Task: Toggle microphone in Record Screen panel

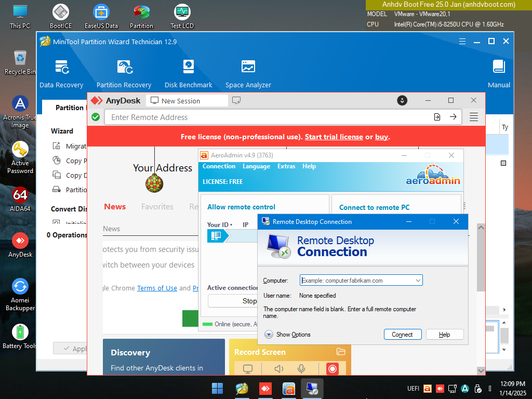Action: [301, 369]
